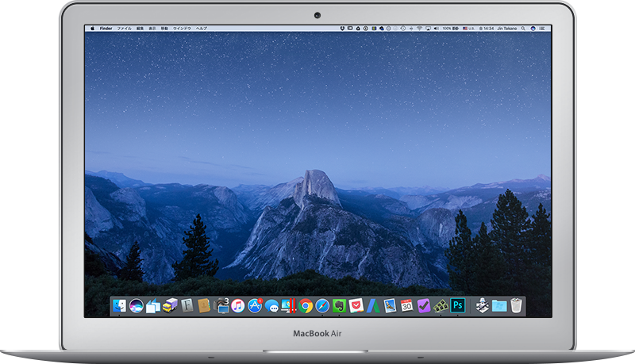635x364 pixels.
Task: Open Image Capture camera icon in Dock
Action: pyautogui.click(x=221, y=306)
